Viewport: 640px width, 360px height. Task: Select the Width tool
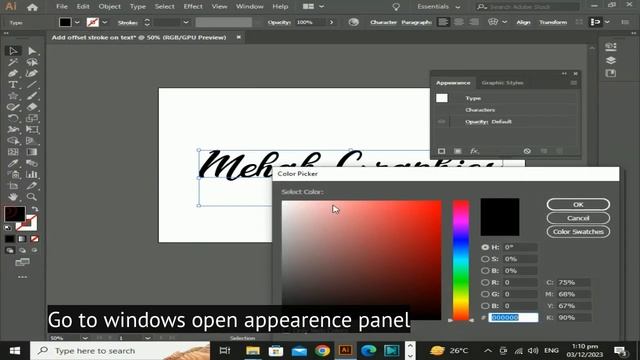pyautogui.click(x=13, y=130)
